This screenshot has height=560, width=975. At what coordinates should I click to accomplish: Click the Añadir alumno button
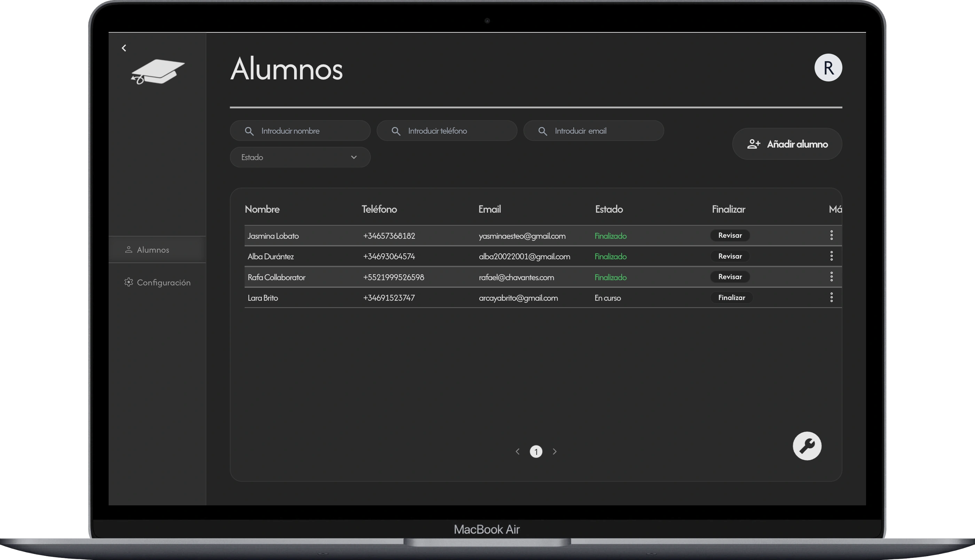pyautogui.click(x=787, y=144)
